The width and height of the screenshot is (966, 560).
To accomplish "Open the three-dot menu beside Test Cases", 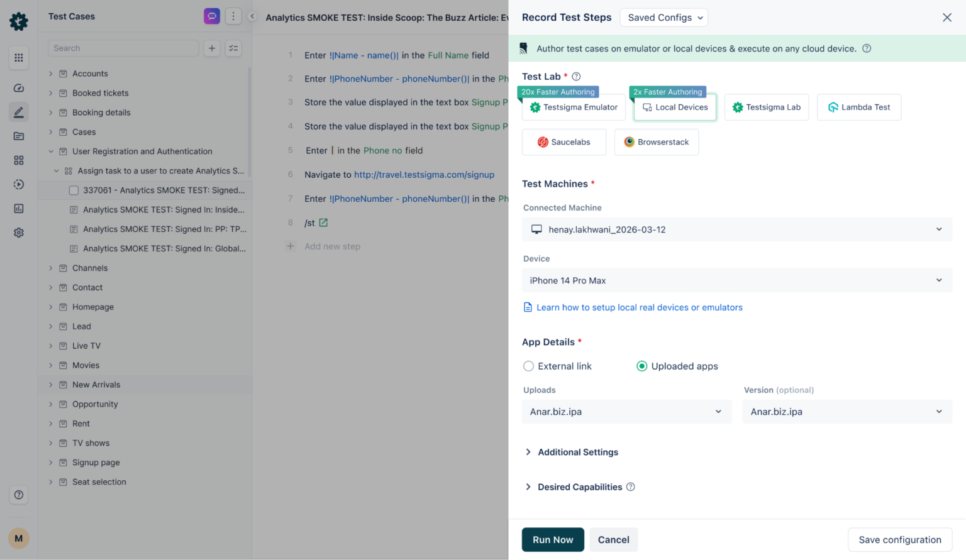I will 233,16.
